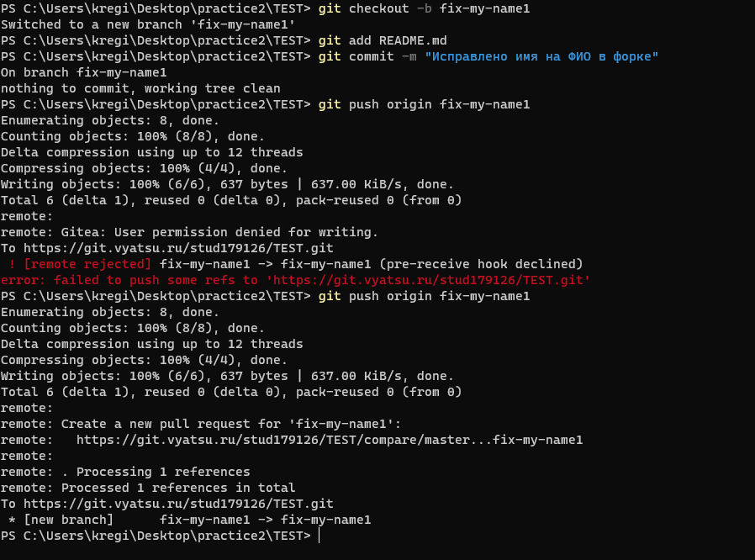Click the Gitea permission denied message
The image size is (755, 560).
point(219,232)
